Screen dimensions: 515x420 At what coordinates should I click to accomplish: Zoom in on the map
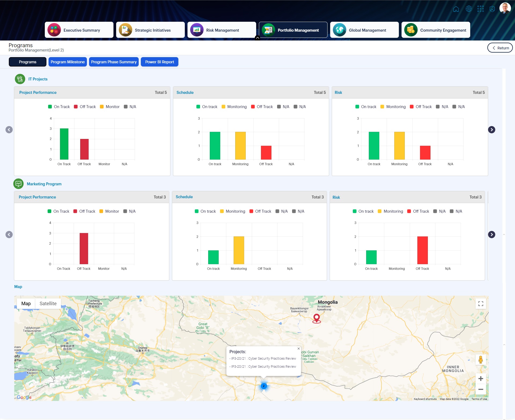point(480,378)
